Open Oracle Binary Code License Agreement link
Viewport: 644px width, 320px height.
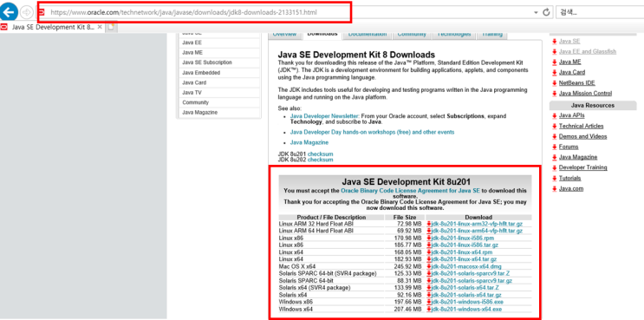pyautogui.click(x=410, y=191)
